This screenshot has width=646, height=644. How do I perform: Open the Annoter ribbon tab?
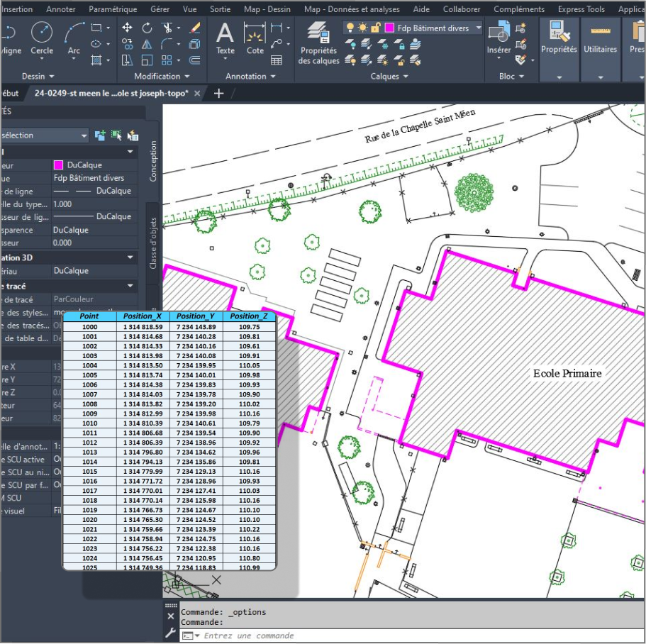pos(61,9)
